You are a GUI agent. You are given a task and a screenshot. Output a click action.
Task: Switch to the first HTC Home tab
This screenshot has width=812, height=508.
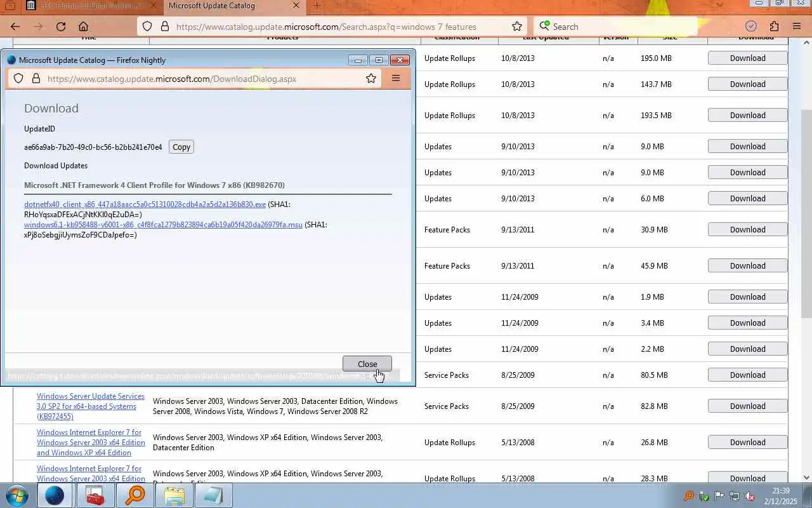click(x=91, y=6)
